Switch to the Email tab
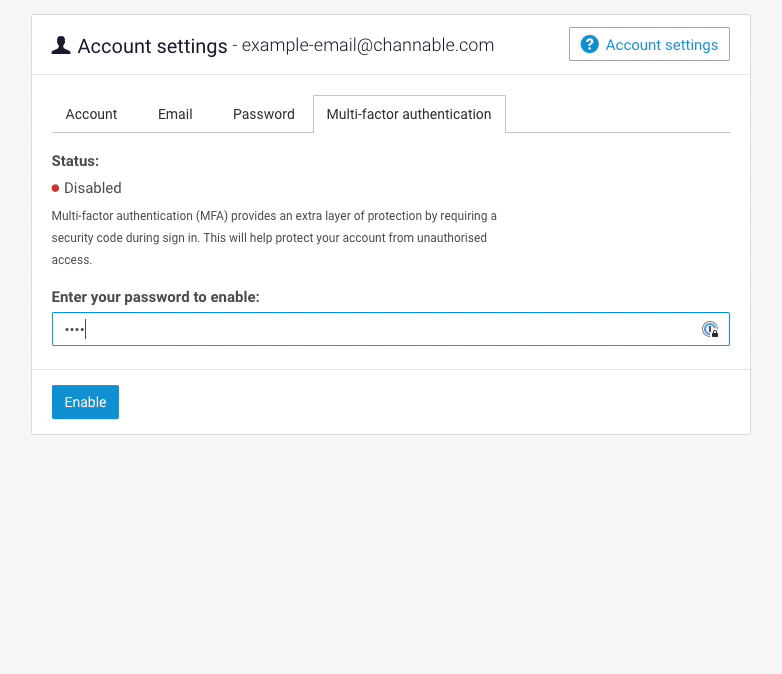This screenshot has height=674, width=782. (175, 114)
